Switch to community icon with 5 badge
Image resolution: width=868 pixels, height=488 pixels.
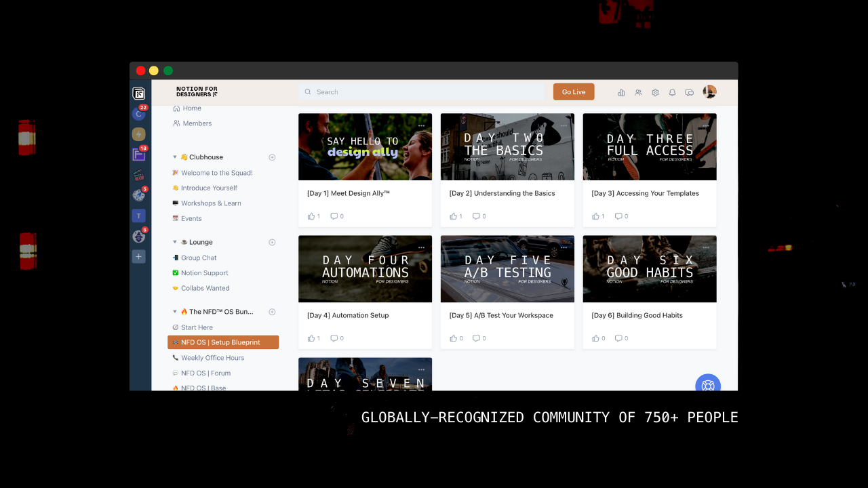click(x=139, y=195)
